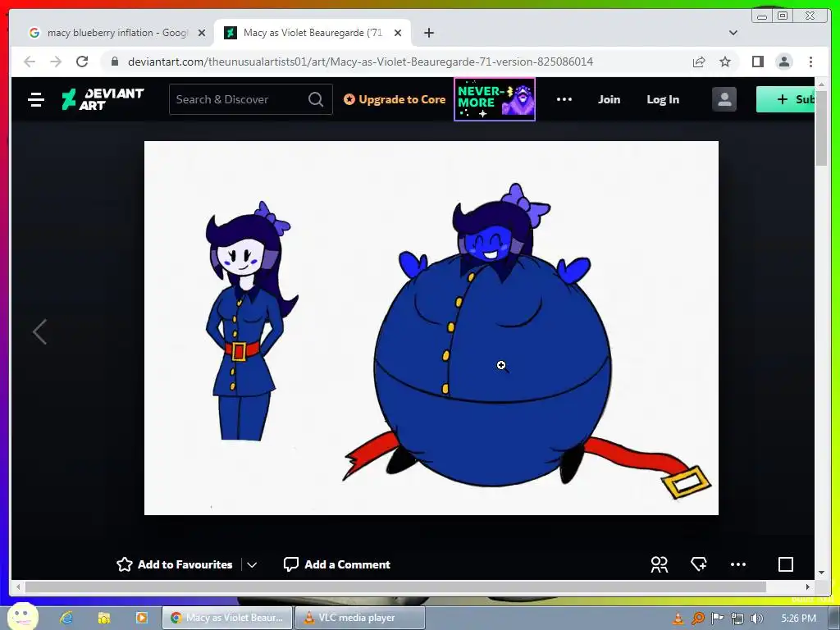Open the media player taskbar icon
The width and height of the screenshot is (840, 630).
(141, 618)
